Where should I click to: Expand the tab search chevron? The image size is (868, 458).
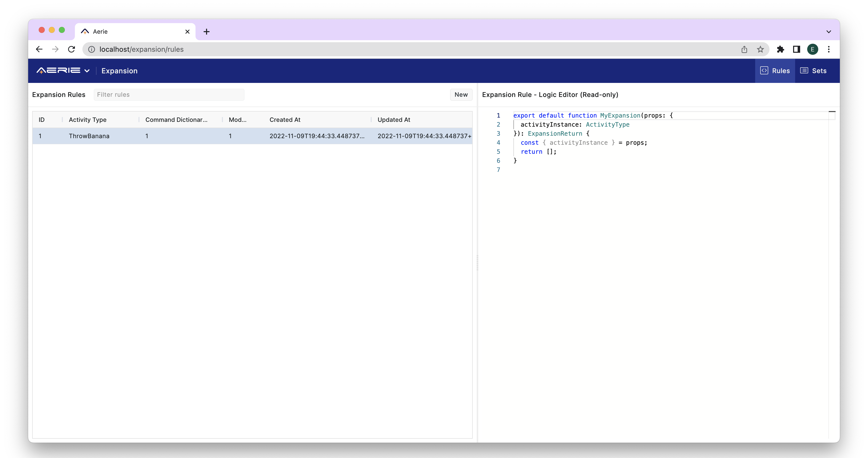[x=829, y=32]
